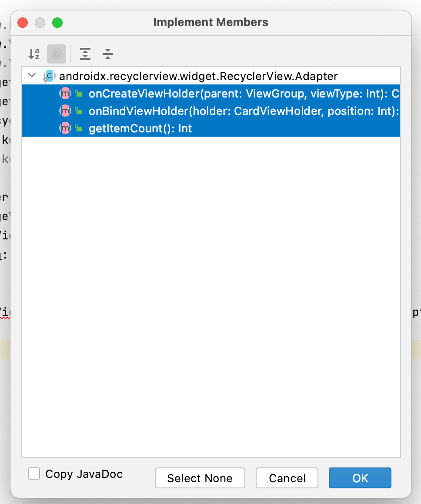Click the yellow minimize traffic light

coord(40,22)
